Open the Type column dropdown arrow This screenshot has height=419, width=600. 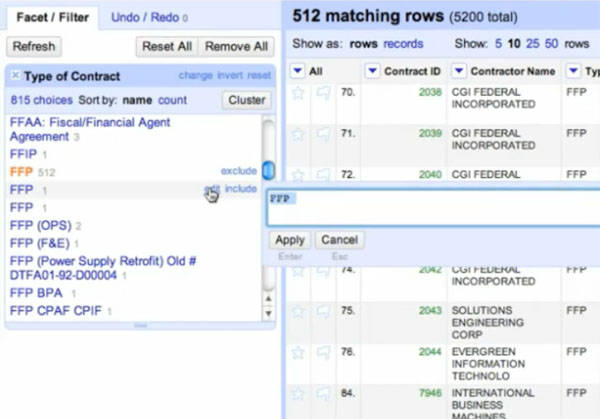(573, 71)
